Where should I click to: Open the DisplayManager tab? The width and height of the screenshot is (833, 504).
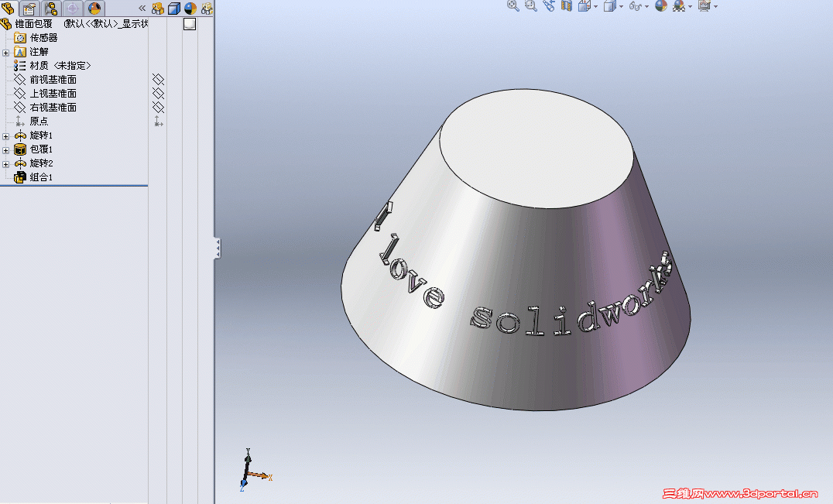(94, 8)
